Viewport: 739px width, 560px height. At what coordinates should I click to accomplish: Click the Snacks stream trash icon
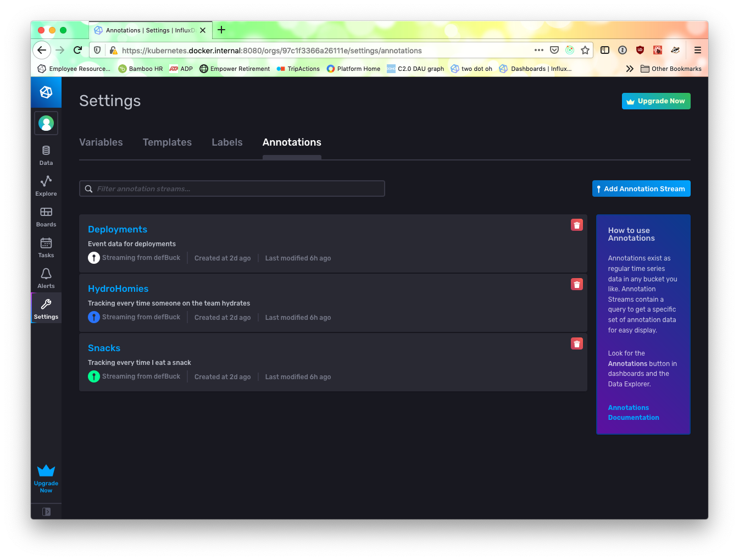point(576,343)
